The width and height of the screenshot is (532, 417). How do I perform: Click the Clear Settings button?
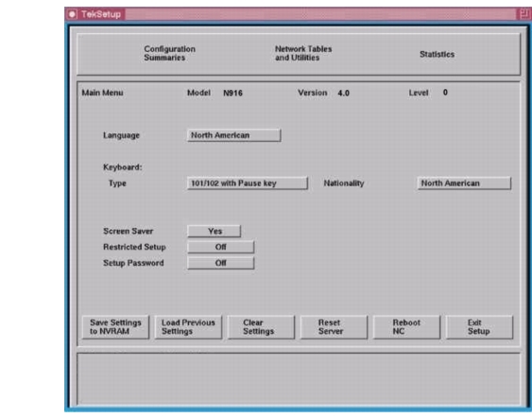pyautogui.click(x=261, y=327)
